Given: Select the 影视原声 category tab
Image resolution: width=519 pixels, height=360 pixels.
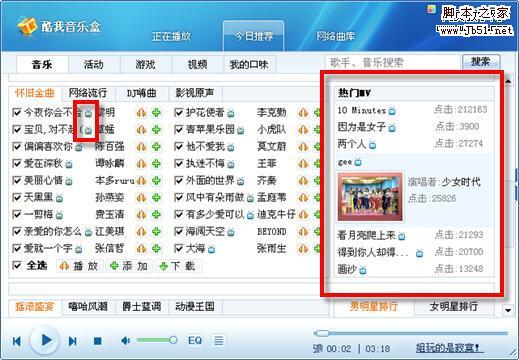Looking at the screenshot, I should tap(195, 93).
